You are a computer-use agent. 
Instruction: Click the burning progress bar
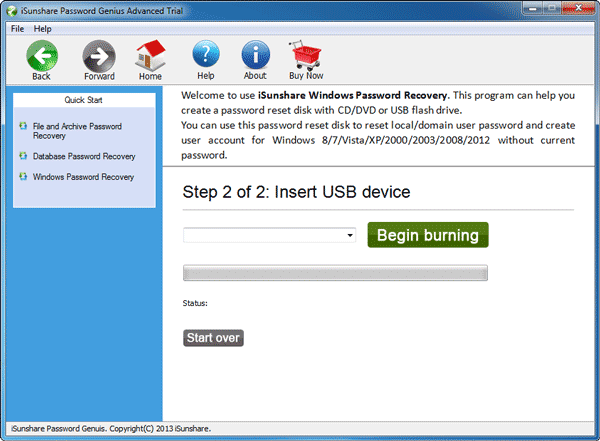[x=335, y=273]
